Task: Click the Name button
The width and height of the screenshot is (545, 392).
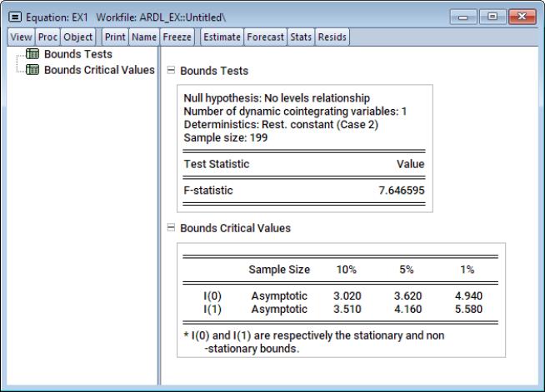Action: 144,37
